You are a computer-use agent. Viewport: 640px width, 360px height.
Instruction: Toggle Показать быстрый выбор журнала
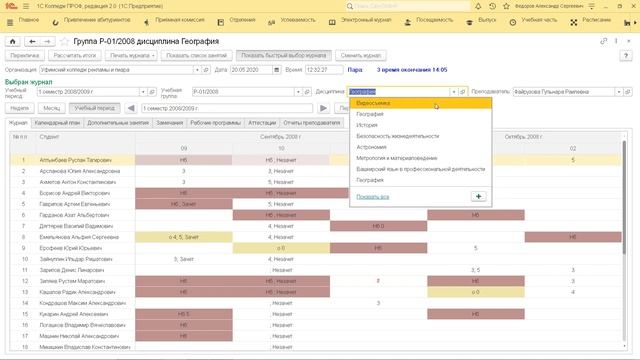[284, 56]
